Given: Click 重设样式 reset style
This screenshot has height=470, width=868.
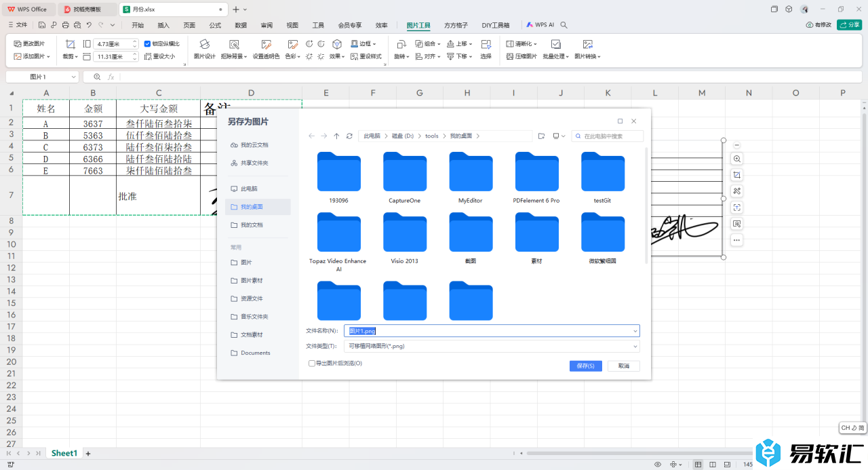Looking at the screenshot, I should point(366,56).
